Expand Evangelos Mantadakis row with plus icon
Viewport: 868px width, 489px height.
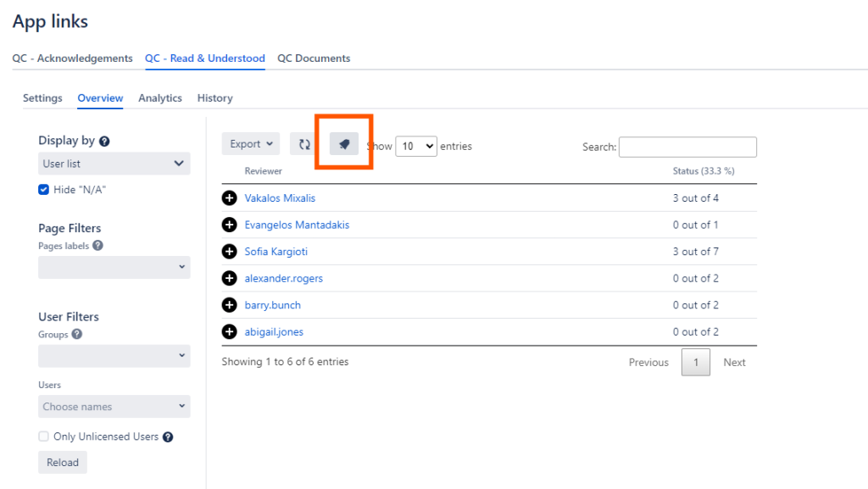[229, 225]
